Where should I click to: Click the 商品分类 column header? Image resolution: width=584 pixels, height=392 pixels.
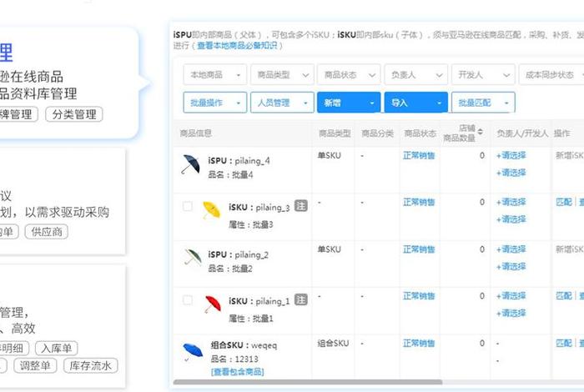pyautogui.click(x=377, y=133)
